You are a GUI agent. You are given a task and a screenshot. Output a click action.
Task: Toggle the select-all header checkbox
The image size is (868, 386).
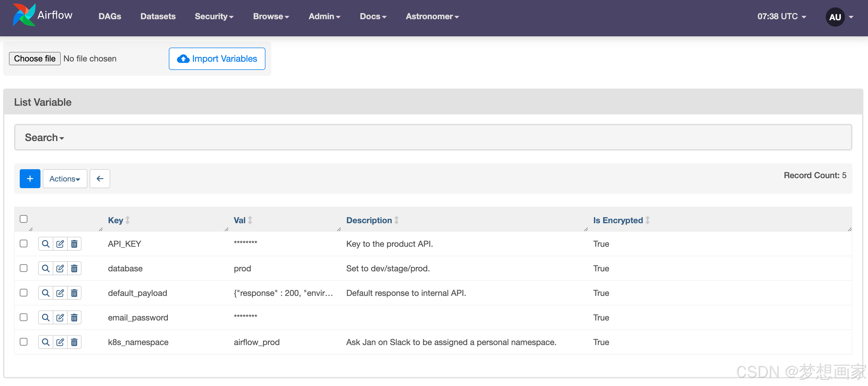tap(24, 219)
